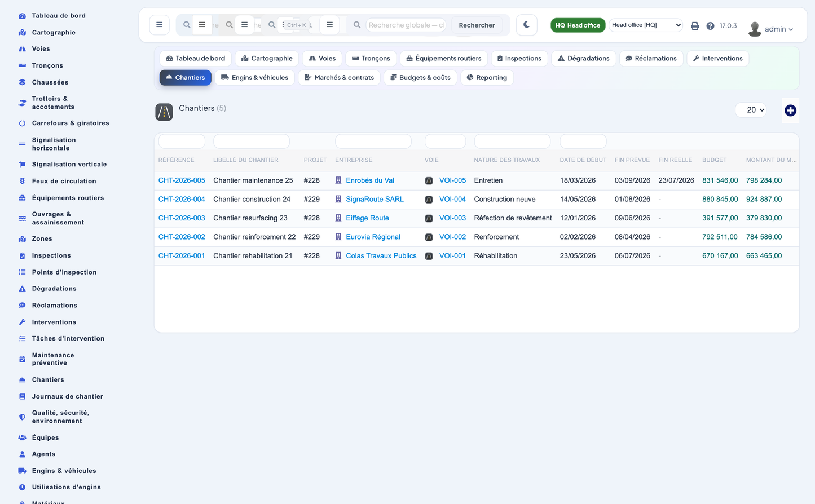Click the Qualité, sécurité shield icon
Screen dimensions: 815x504
pyautogui.click(x=22, y=417)
